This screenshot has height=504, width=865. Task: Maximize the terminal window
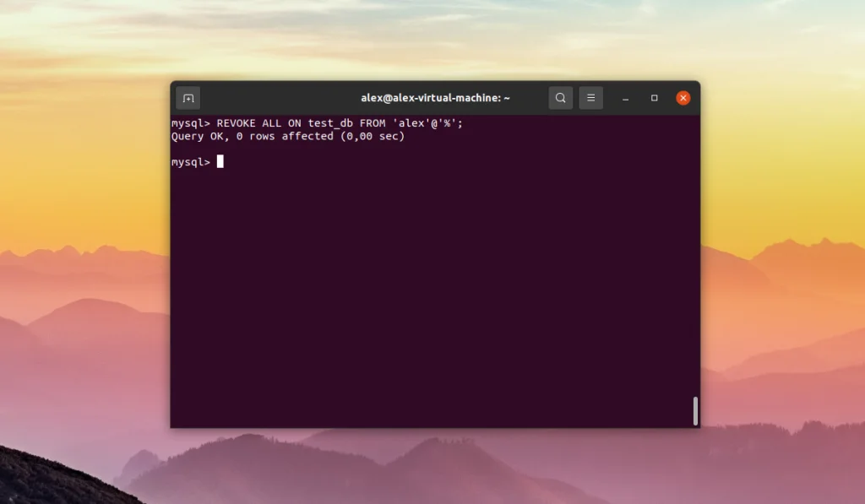pyautogui.click(x=654, y=97)
